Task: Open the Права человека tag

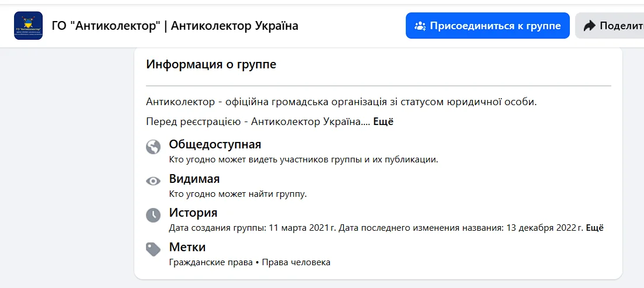Action: pos(295,262)
